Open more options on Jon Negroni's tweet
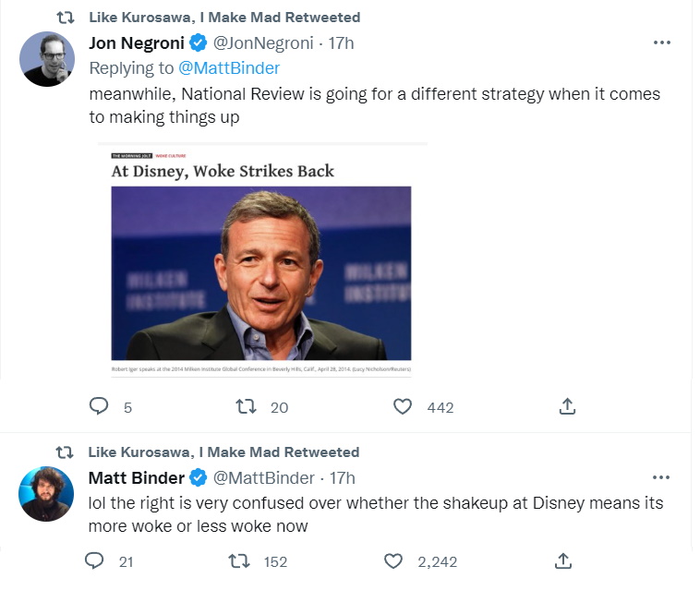The width and height of the screenshot is (700, 590). tap(661, 42)
